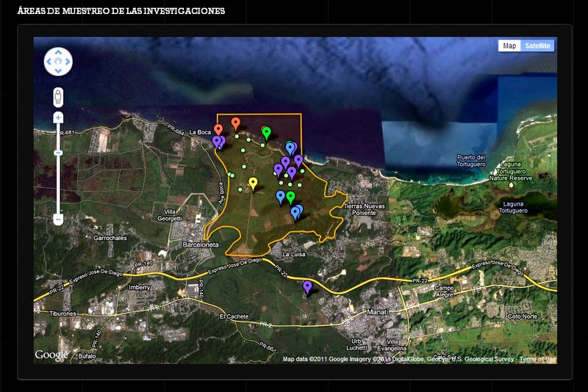This screenshot has height=392, width=588.
Task: Pan the map left using the left arrow
Action: (49, 62)
